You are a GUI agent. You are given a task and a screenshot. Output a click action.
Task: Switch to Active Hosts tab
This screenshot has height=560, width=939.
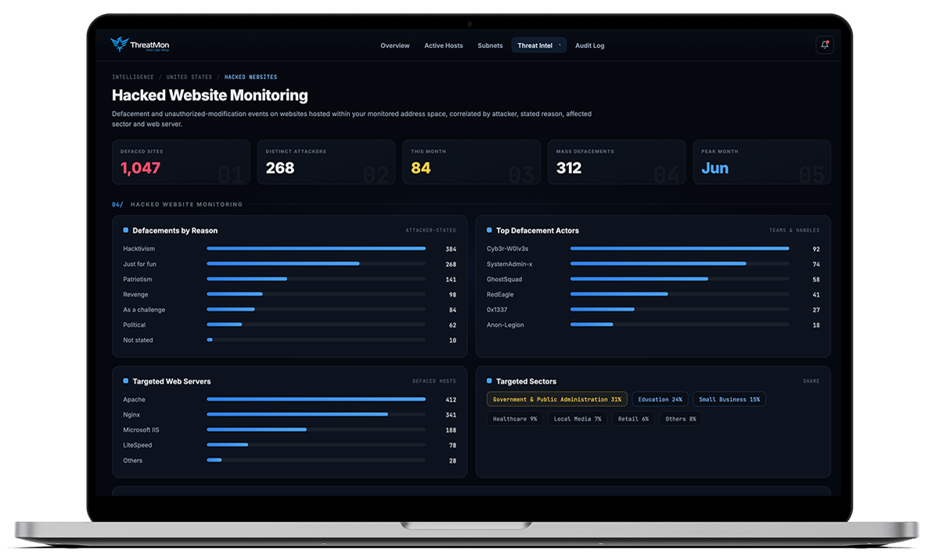click(x=444, y=45)
